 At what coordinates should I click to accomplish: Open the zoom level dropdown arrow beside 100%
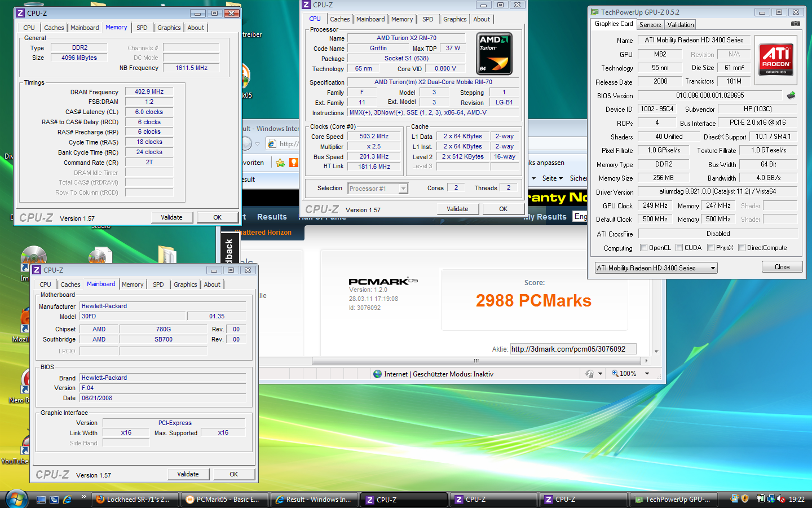click(x=647, y=374)
